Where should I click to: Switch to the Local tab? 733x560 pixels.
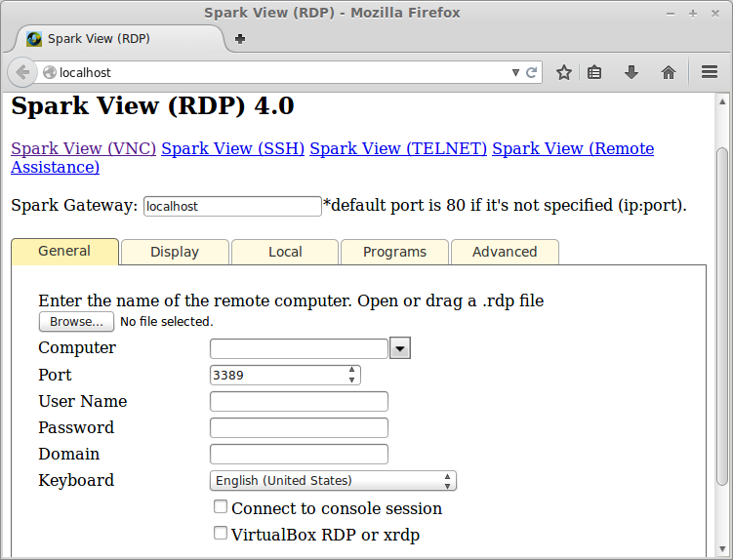285,252
